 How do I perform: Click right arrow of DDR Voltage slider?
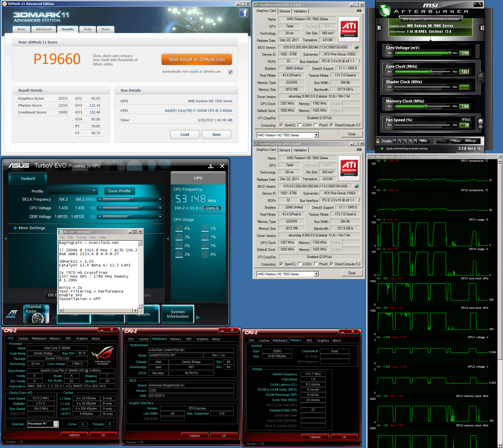click(160, 217)
